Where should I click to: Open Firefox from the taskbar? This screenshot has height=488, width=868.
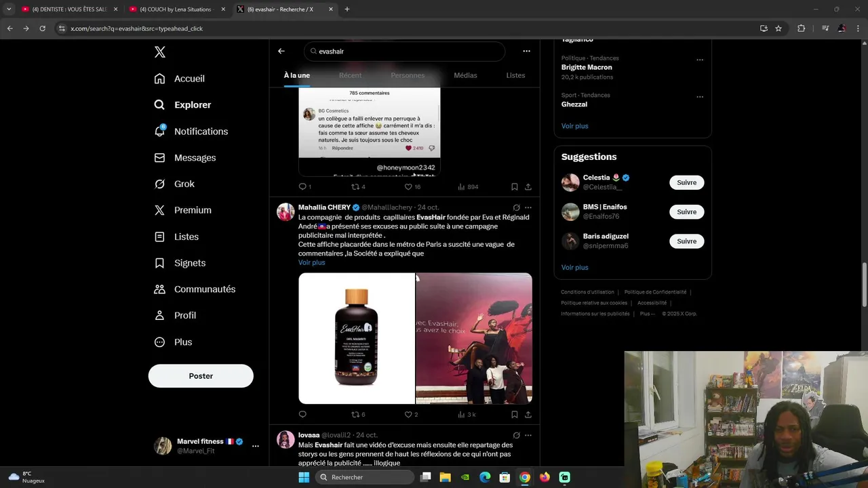coord(545,477)
